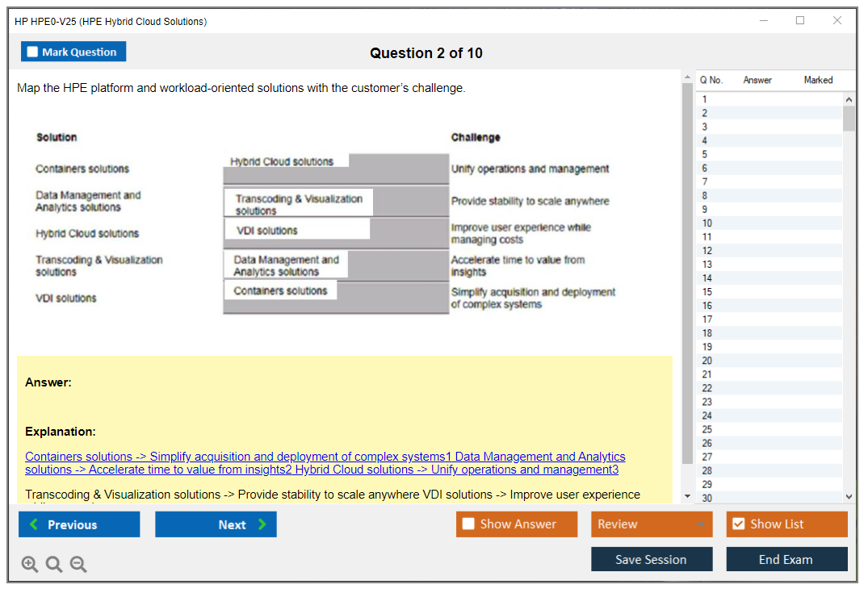Go to the previous question

click(79, 524)
